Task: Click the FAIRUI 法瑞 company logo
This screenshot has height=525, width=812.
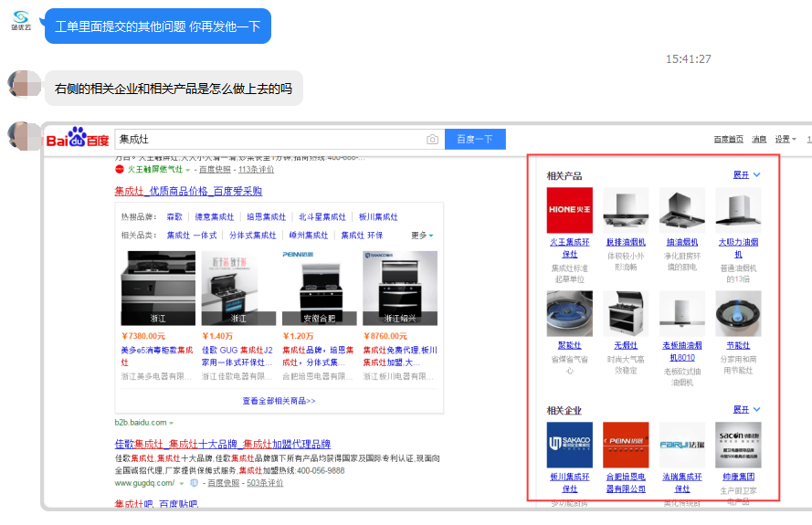Action: pos(681,445)
